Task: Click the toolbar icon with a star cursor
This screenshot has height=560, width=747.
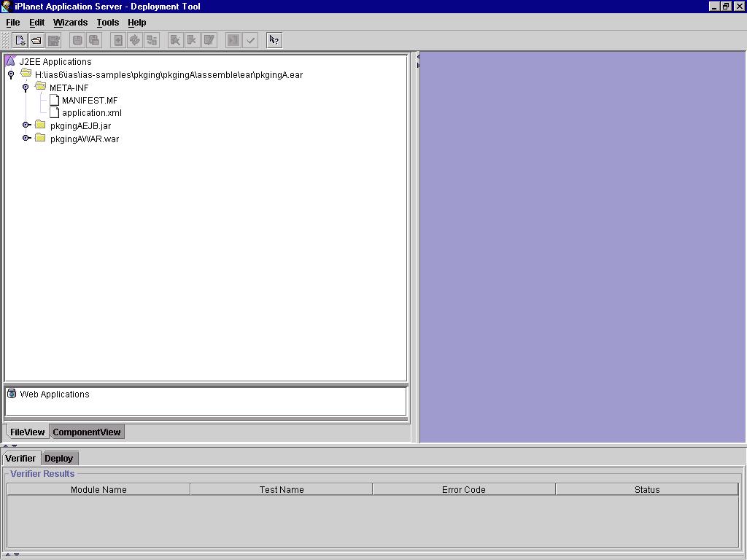Action: point(175,41)
